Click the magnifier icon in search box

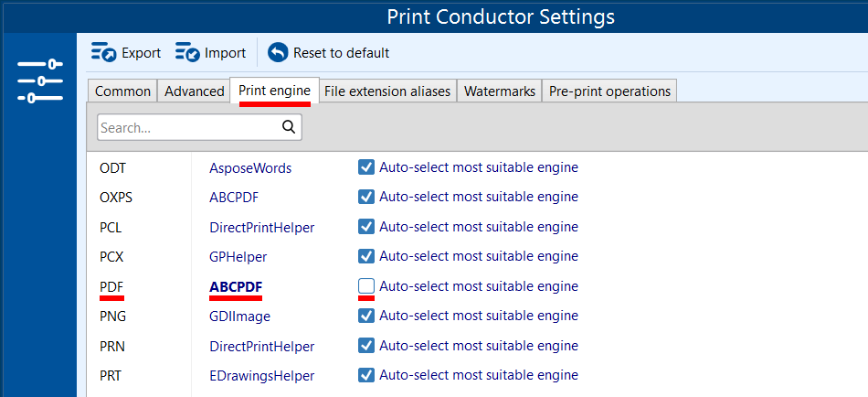pos(289,127)
